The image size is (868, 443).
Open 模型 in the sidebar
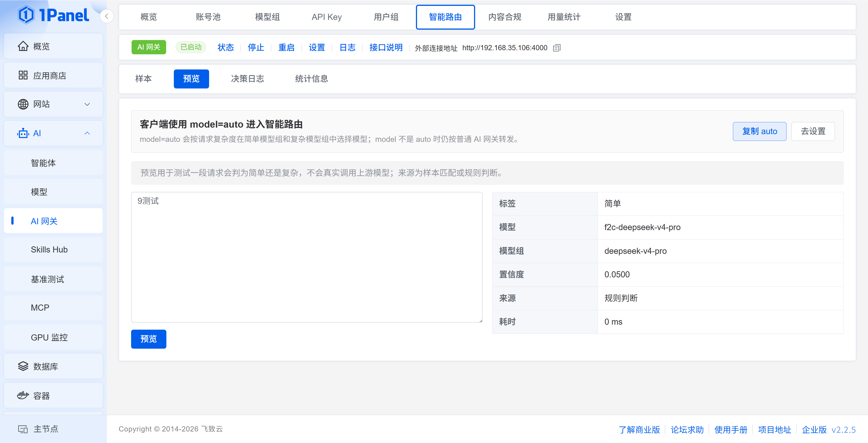[53, 192]
